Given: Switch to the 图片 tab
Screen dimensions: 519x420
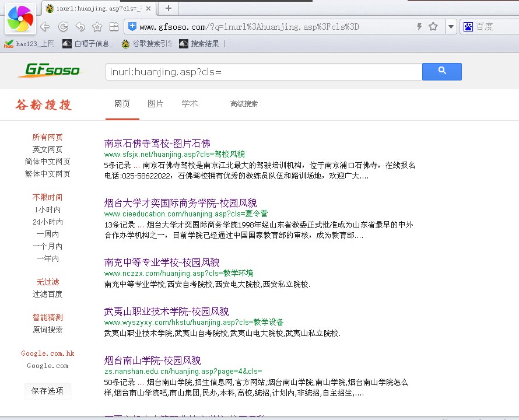Looking at the screenshot, I should 156,104.
